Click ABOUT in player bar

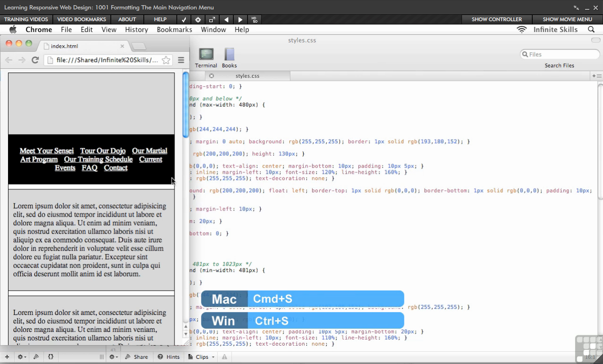point(127,19)
